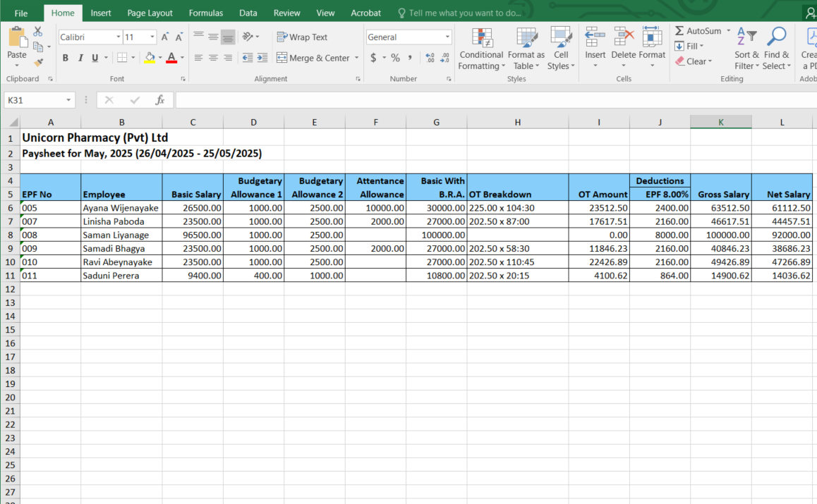This screenshot has height=504, width=817.
Task: Apply percent style format
Action: point(396,58)
